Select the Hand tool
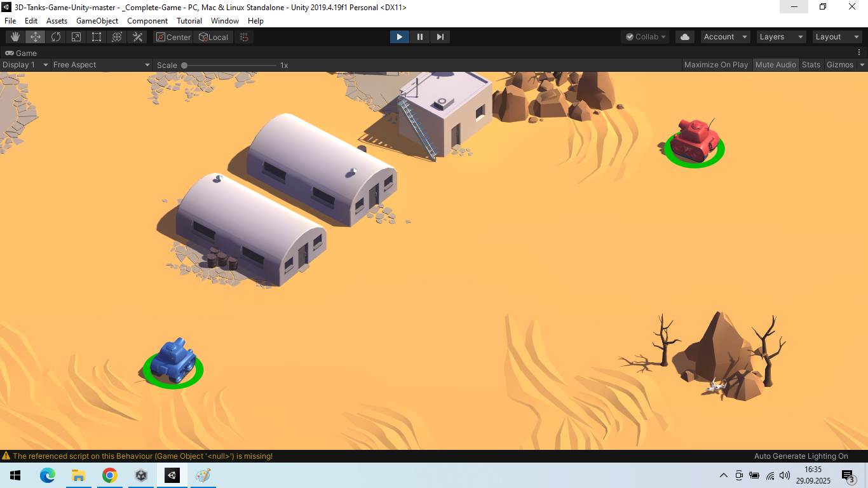Image resolution: width=868 pixels, height=488 pixels. click(x=15, y=37)
